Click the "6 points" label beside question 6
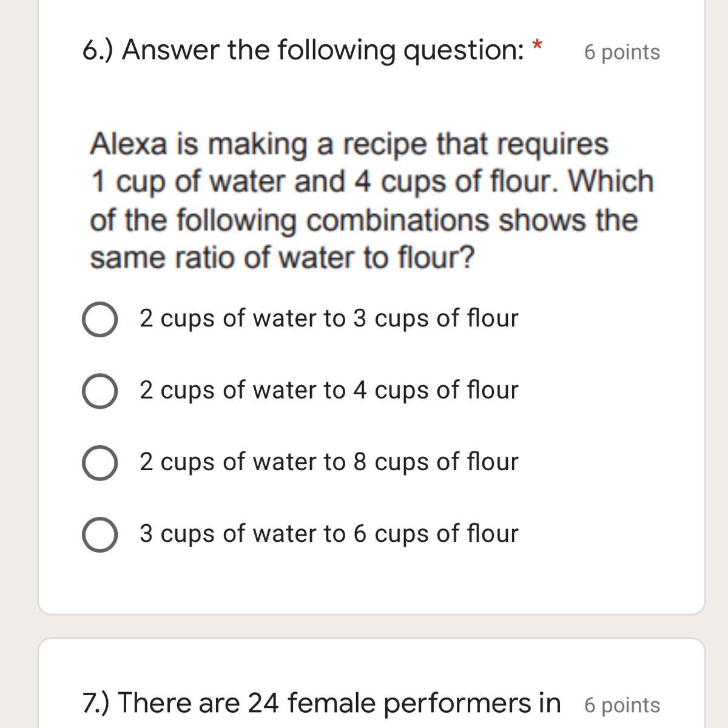 [x=622, y=53]
